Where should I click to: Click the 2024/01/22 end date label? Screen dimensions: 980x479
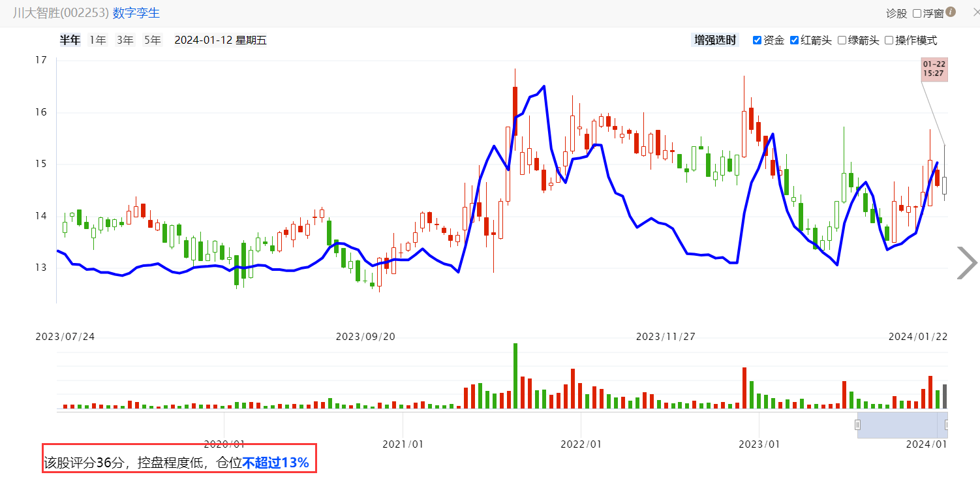point(918,337)
